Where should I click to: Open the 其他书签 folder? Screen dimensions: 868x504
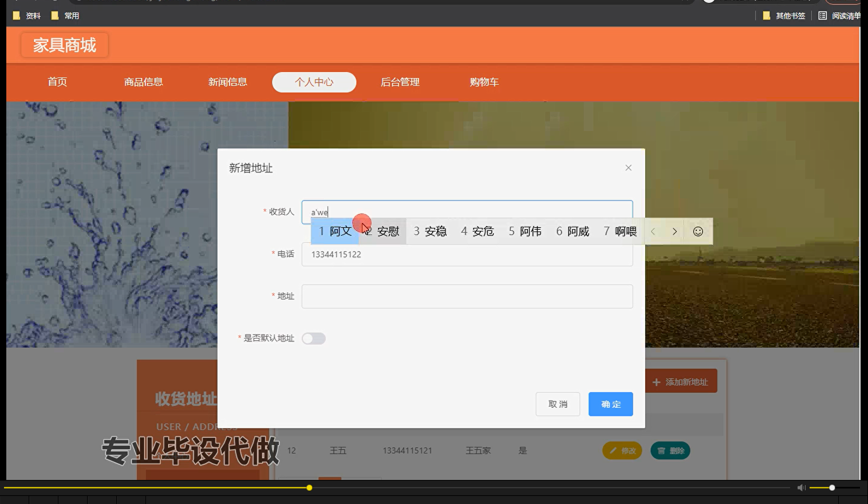tap(784, 15)
